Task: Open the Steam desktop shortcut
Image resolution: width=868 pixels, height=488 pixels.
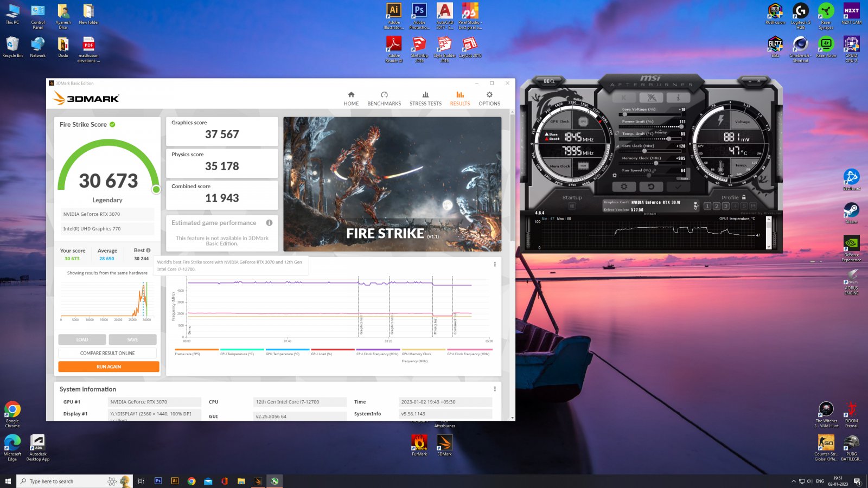Action: click(x=851, y=213)
